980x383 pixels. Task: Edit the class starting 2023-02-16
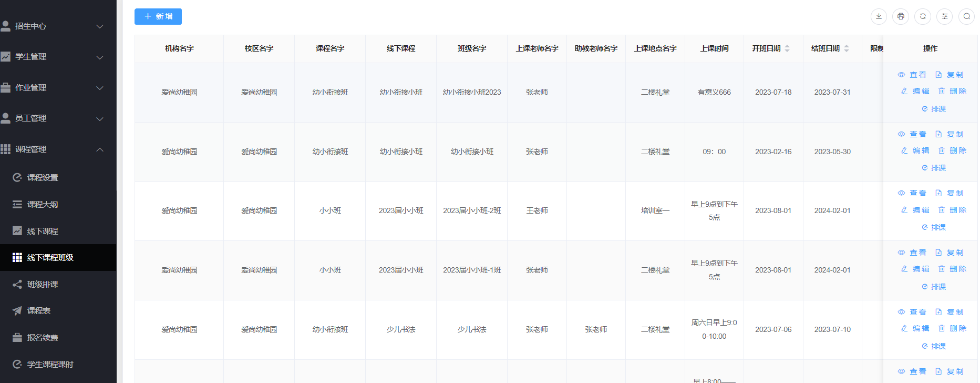click(915, 150)
